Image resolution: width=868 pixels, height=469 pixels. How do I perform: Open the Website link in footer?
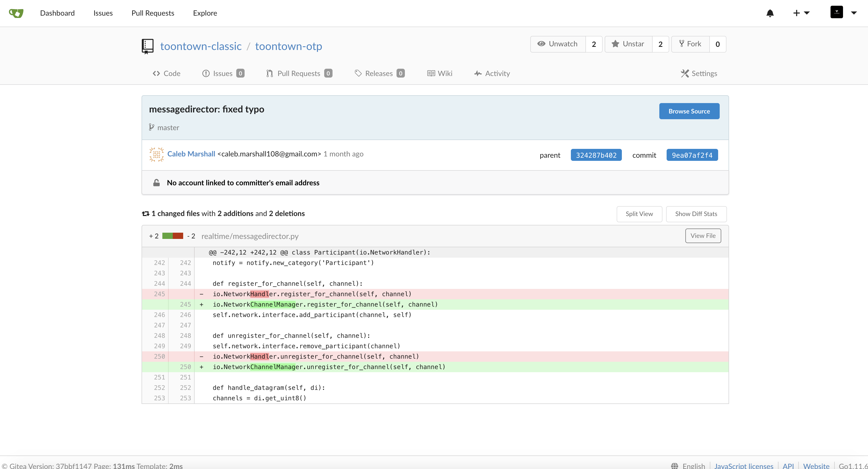tap(816, 466)
